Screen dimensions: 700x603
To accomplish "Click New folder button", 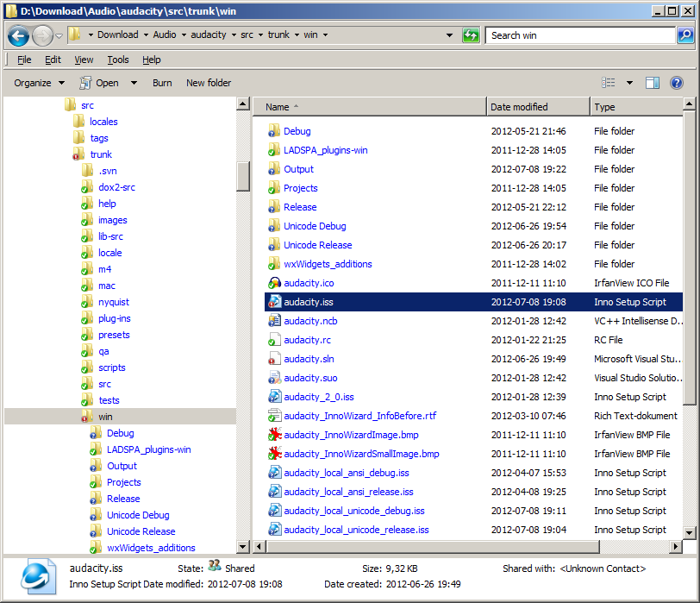I will [x=209, y=83].
